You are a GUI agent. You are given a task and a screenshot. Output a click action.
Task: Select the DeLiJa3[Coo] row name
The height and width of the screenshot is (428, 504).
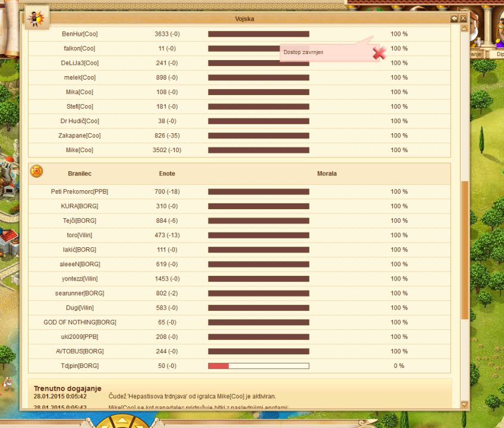[80, 62]
